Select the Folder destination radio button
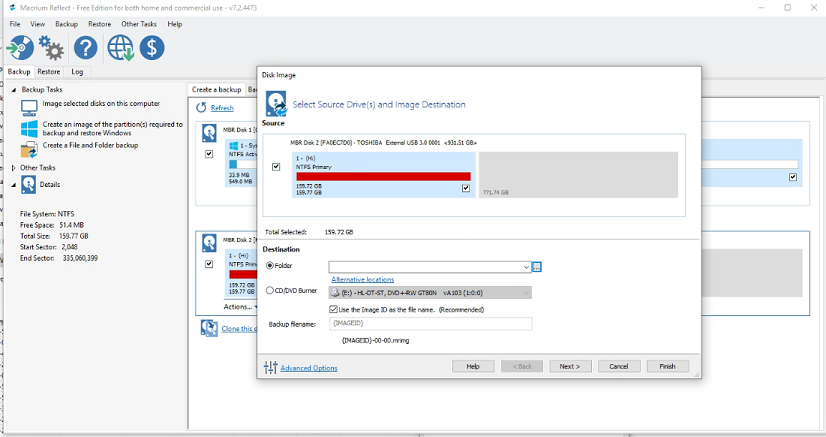The image size is (826, 437). [270, 266]
